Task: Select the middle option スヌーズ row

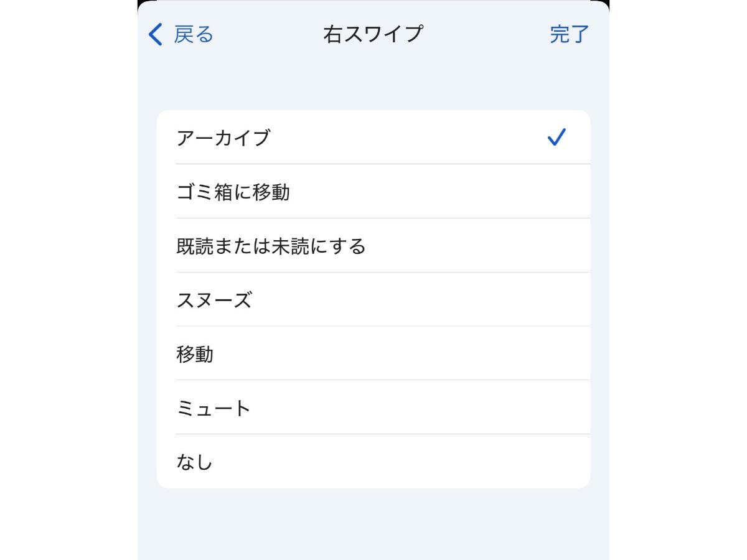Action: (374, 300)
